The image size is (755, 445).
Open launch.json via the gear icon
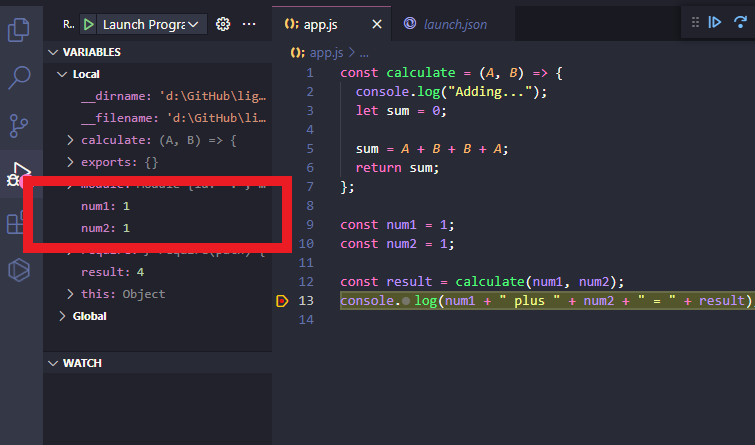tap(223, 23)
